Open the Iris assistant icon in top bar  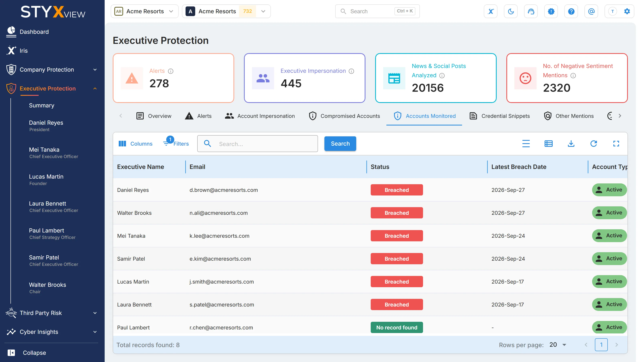pos(490,11)
